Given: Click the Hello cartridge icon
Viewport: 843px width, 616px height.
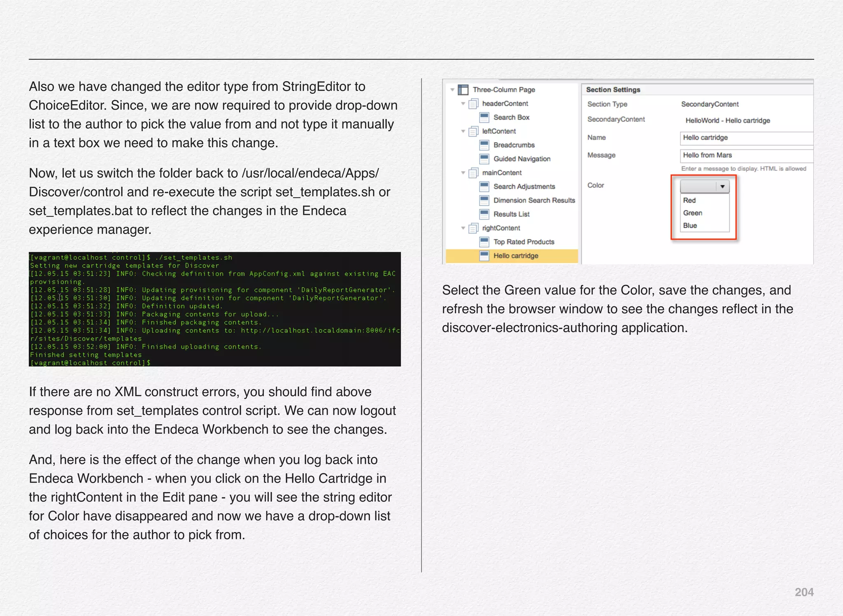Looking at the screenshot, I should [x=484, y=256].
